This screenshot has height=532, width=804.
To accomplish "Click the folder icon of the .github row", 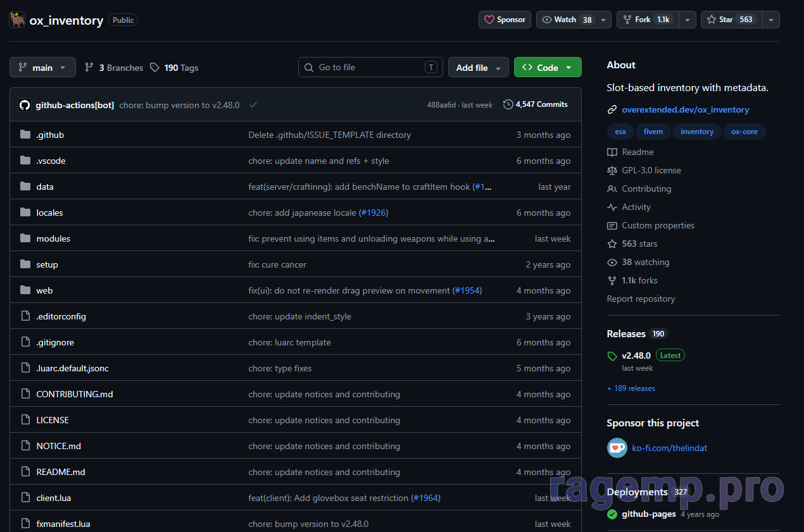I will (x=25, y=135).
